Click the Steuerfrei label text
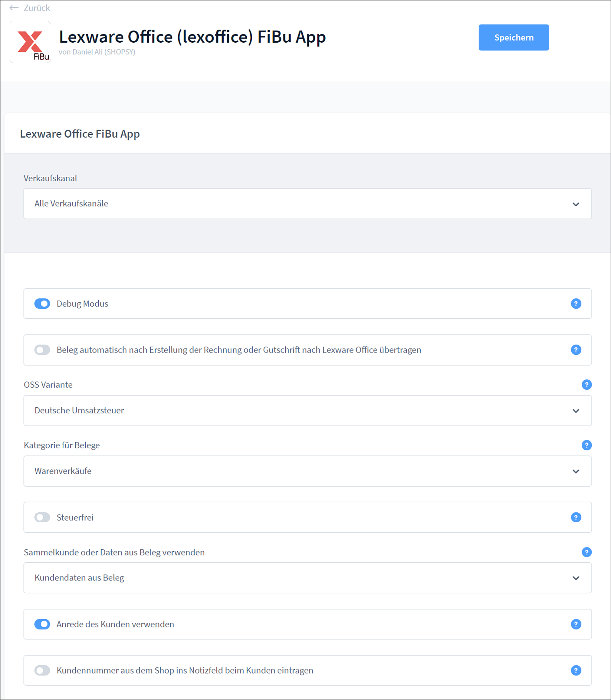The image size is (611, 700). [x=75, y=518]
